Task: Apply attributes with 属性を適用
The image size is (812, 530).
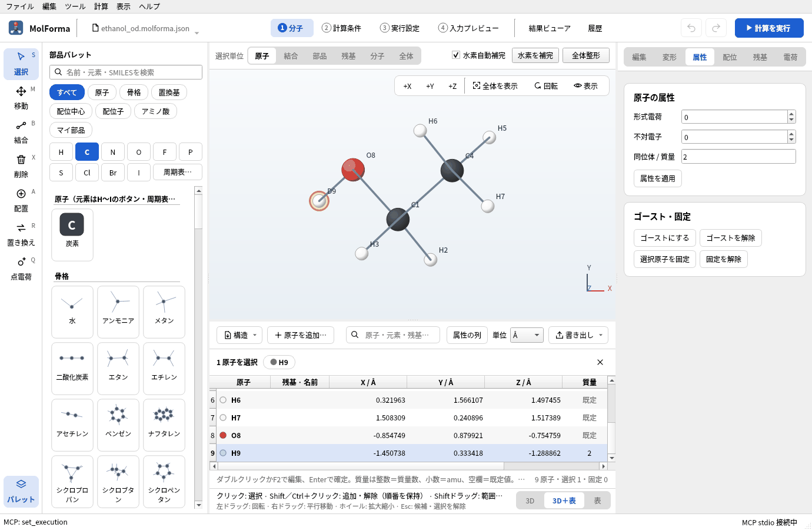Action: (658, 178)
